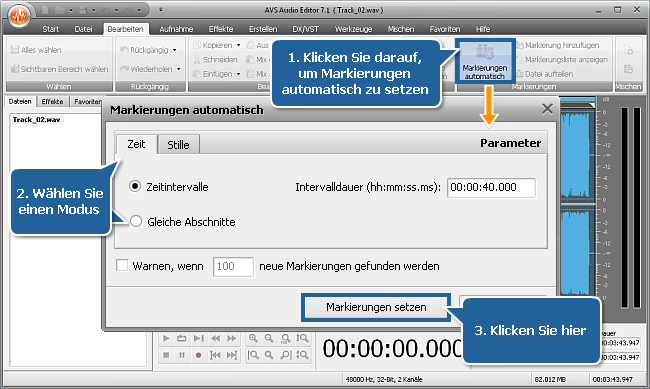This screenshot has height=389, width=650.
Task: Click Markierungsliste anzeigen in the ribbon
Action: 562,60
